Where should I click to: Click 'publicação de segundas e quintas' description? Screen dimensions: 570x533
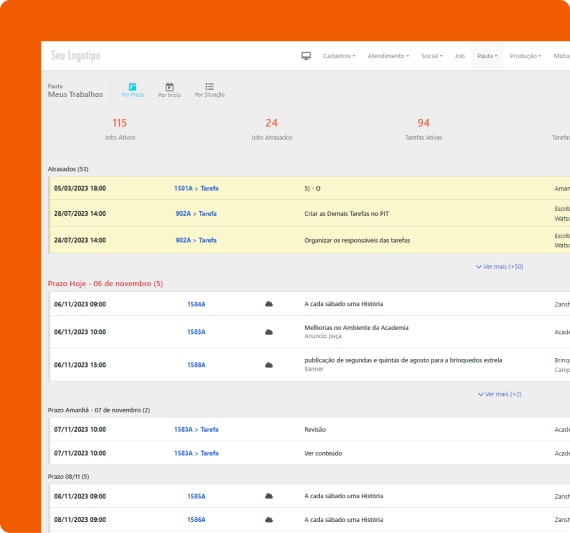click(x=403, y=360)
